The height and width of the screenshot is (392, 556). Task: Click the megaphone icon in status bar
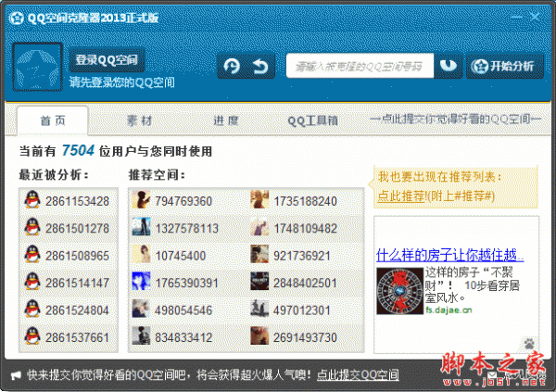click(x=16, y=375)
